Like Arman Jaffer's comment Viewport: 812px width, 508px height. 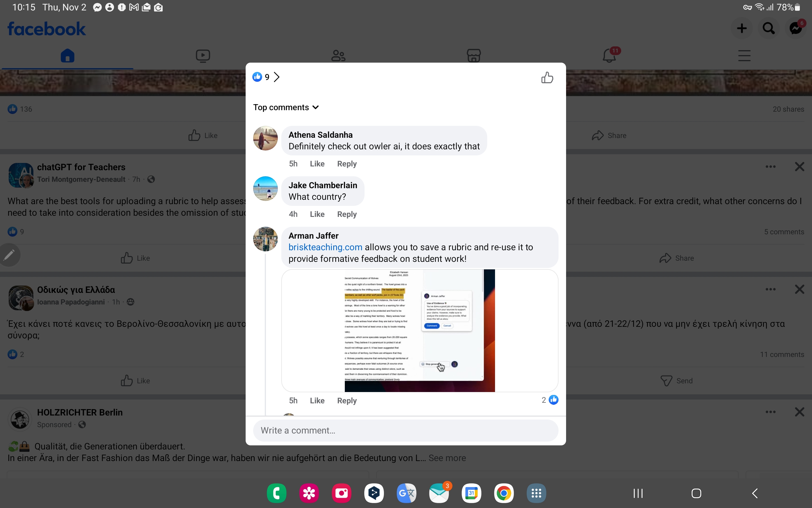317,400
